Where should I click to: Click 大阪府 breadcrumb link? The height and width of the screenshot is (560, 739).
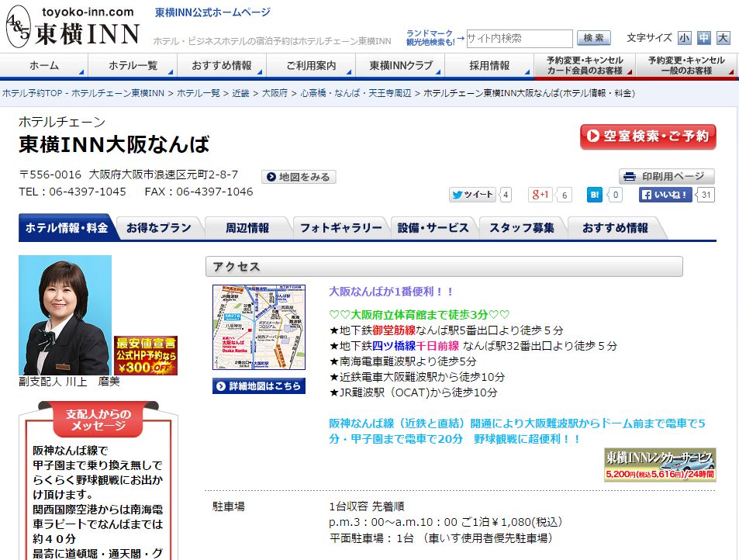coord(275,93)
